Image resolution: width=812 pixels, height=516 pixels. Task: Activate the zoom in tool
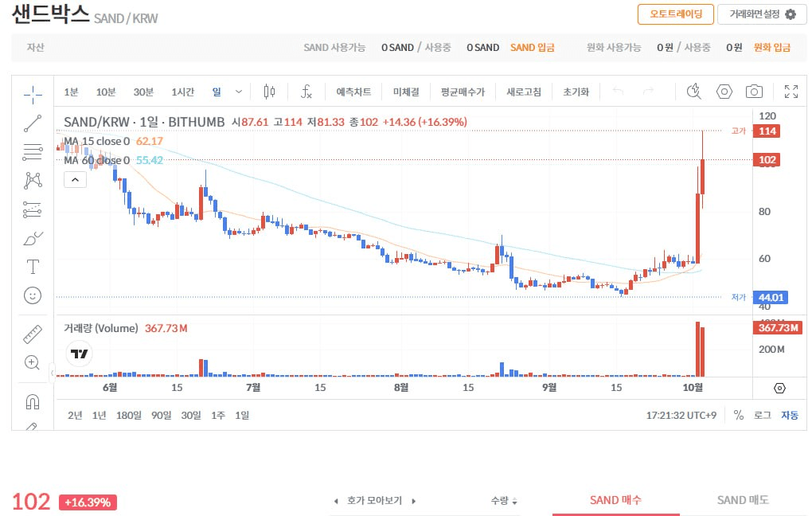[x=33, y=362]
